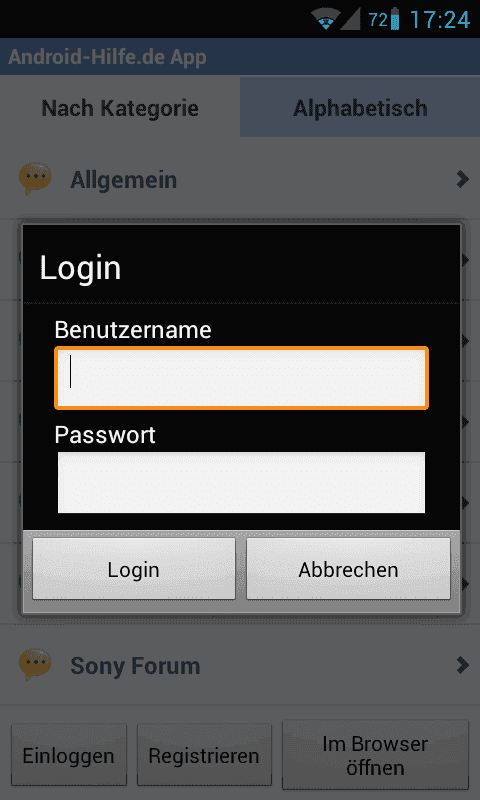
Task: Focus the Benutzername input field
Action: click(241, 378)
